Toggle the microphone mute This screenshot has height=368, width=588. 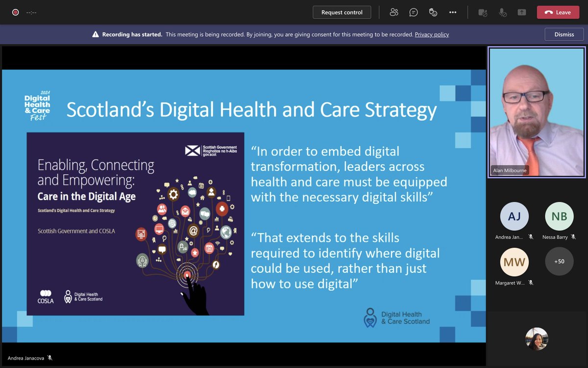click(x=502, y=13)
